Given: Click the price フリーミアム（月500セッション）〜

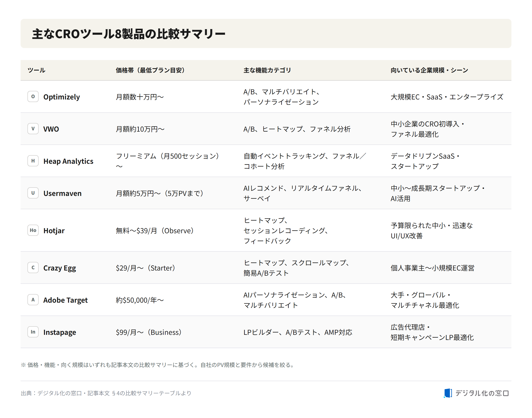Looking at the screenshot, I should coord(168,161).
